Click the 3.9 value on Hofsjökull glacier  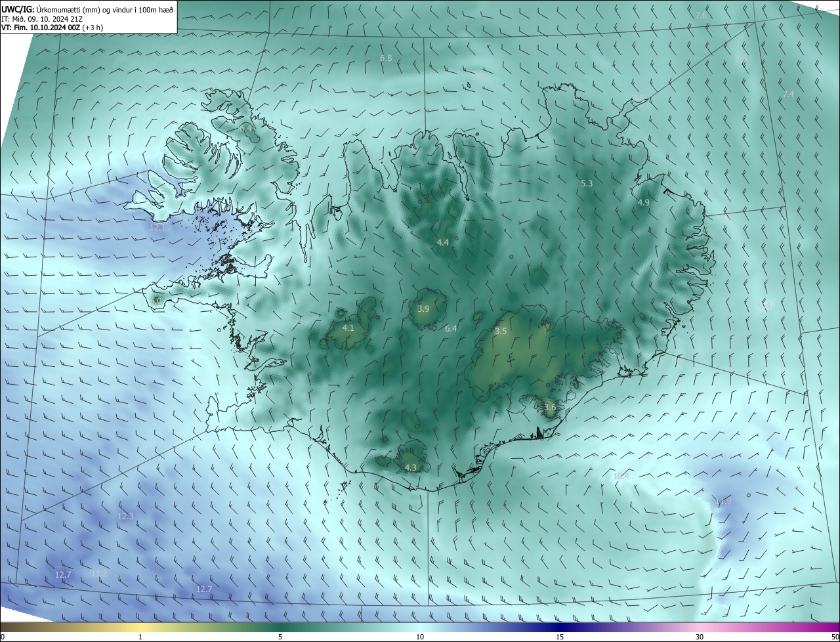click(x=423, y=309)
